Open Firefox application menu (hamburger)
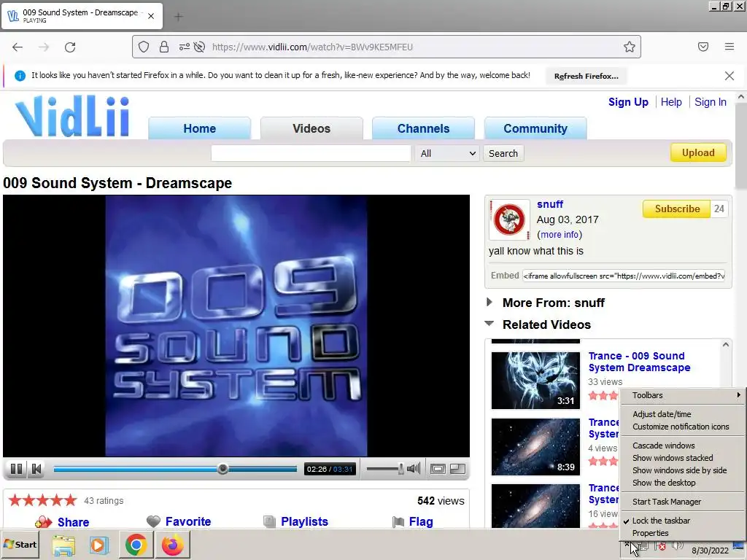The height and width of the screenshot is (560, 747). tap(729, 47)
